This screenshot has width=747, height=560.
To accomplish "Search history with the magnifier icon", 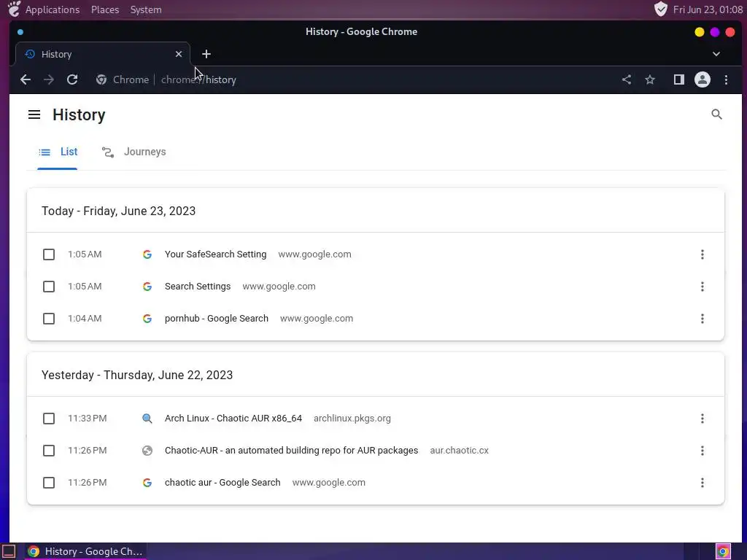I will click(716, 114).
